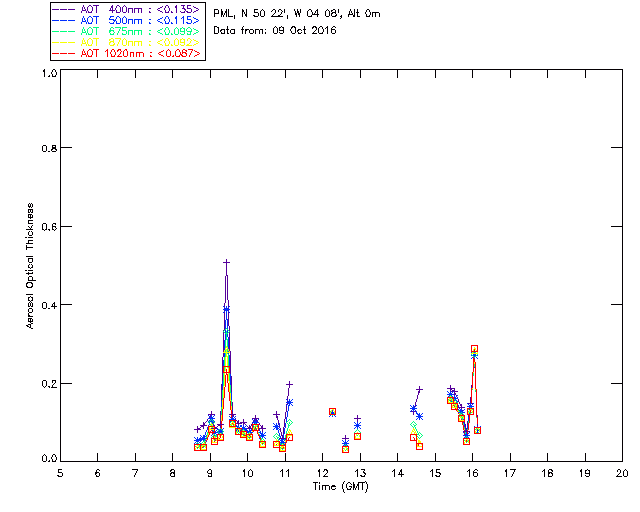640x512 pixels.
Task: Click the 0.2 y-axis tick label
Action: [49, 384]
